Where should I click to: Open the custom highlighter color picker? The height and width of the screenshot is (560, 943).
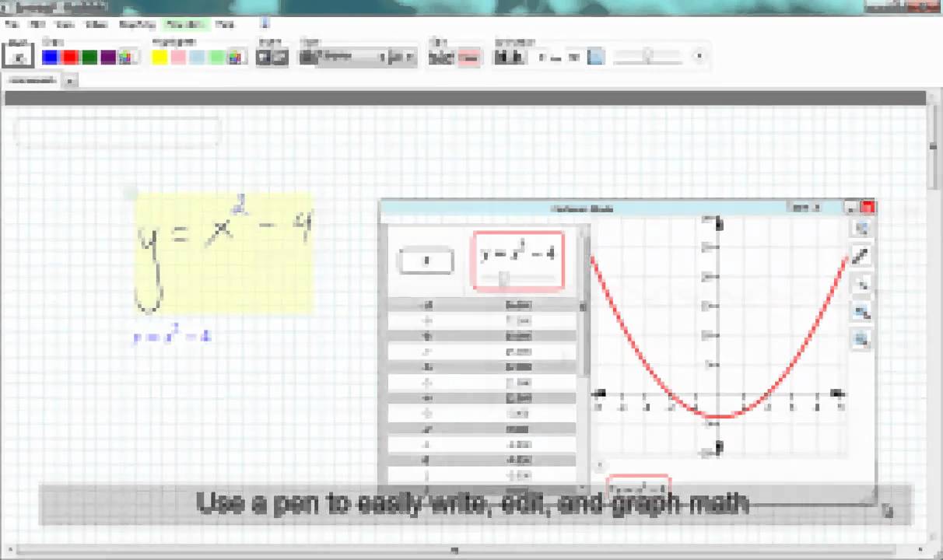(x=236, y=58)
